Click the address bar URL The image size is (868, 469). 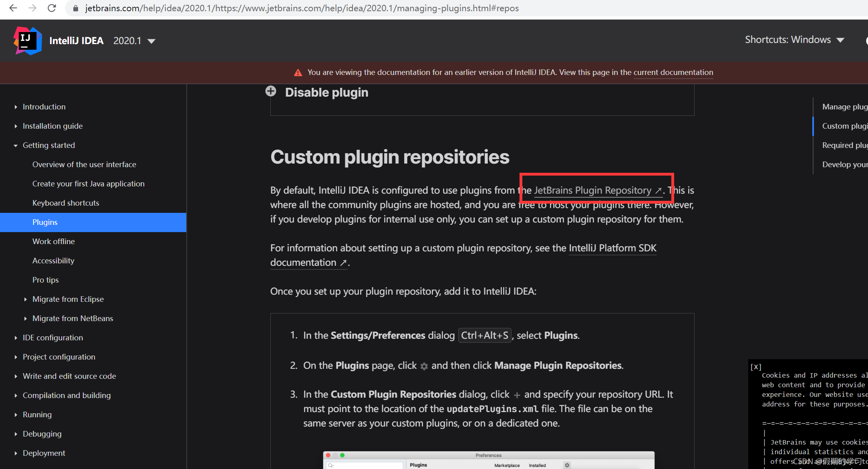pos(302,8)
